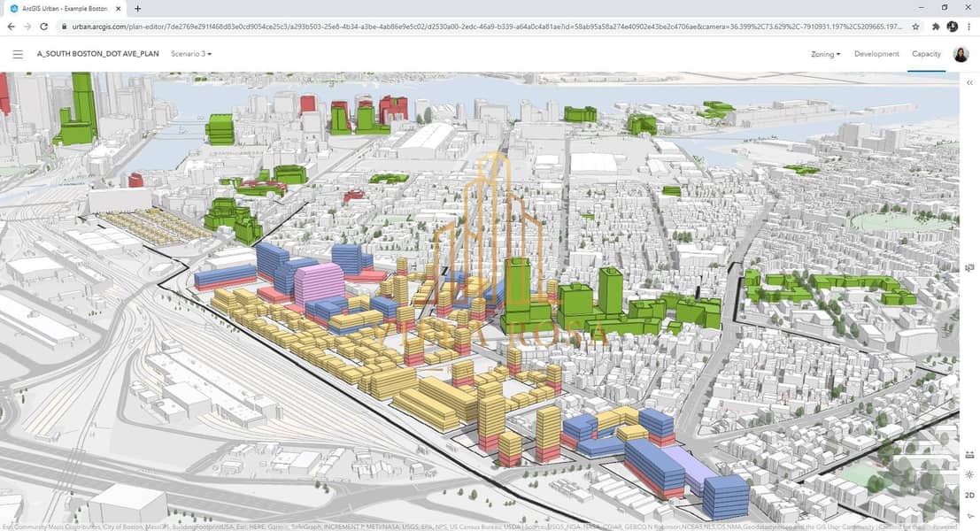Screen dimensions: 980x531
Task: Bookmark this page with the star icon
Action: click(915, 27)
